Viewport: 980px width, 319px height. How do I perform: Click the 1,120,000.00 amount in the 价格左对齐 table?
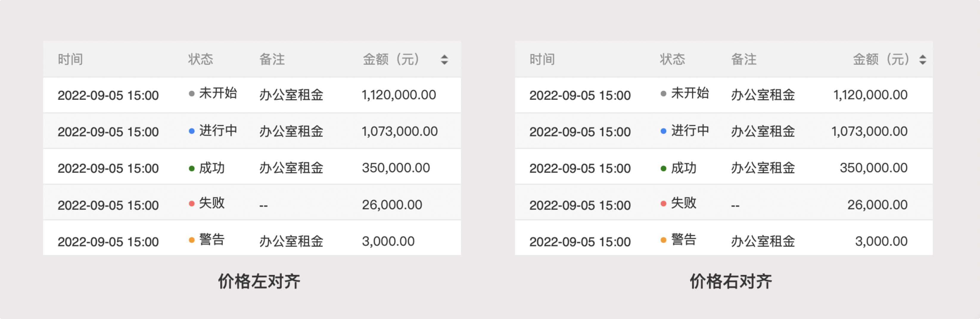tap(399, 95)
